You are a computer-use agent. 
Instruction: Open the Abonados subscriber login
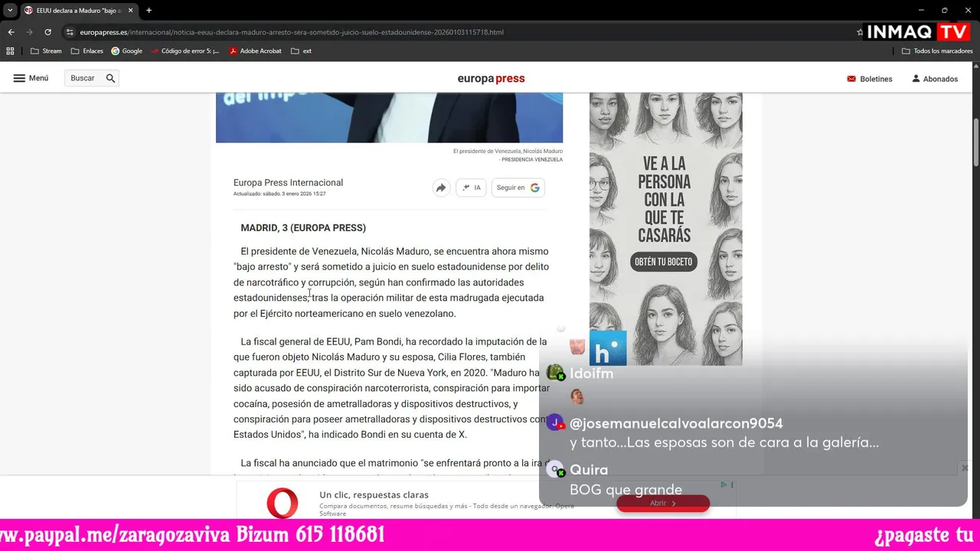point(935,79)
